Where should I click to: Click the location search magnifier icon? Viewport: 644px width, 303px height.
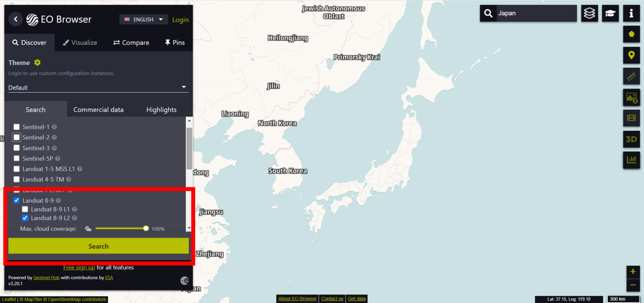(x=488, y=13)
